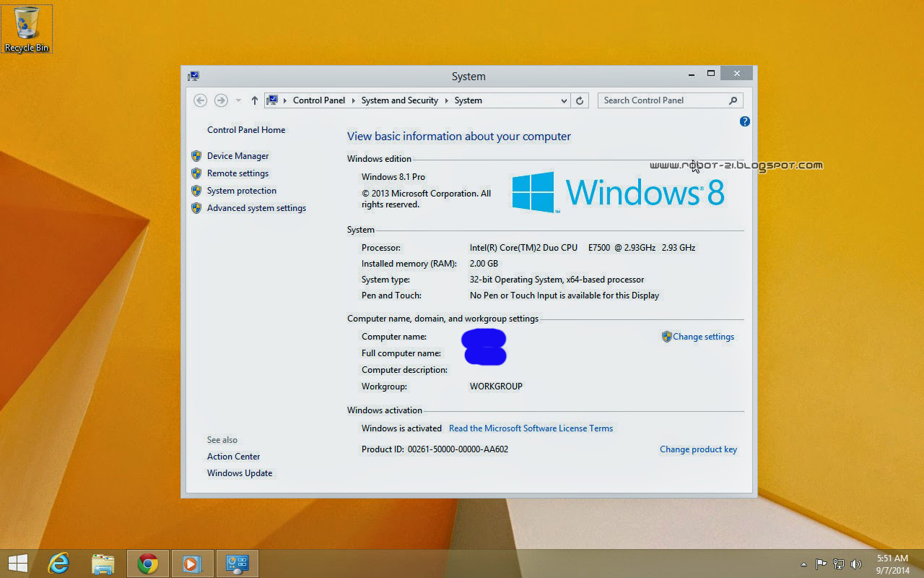Viewport: 924px width, 578px height.
Task: Click shield icon beside Remote settings
Action: tap(196, 173)
